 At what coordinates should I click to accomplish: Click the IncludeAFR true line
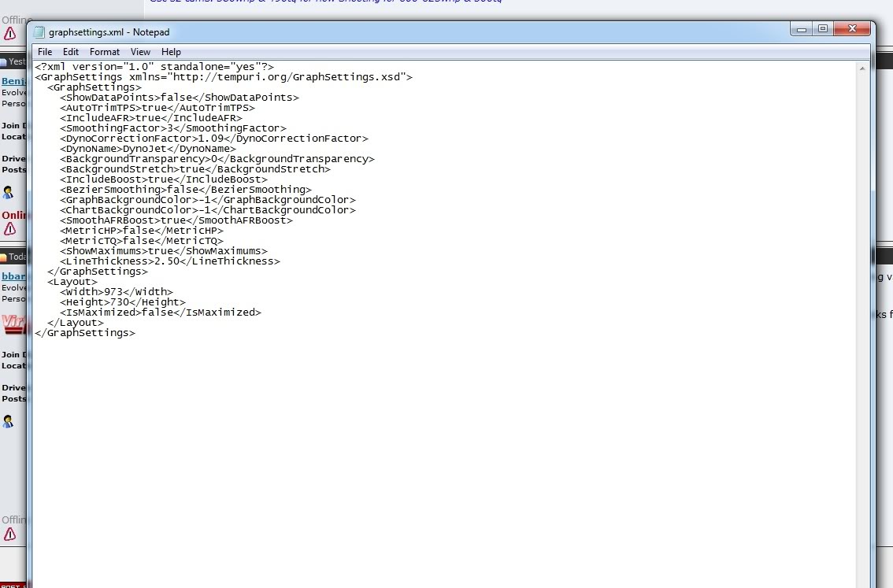(x=151, y=118)
